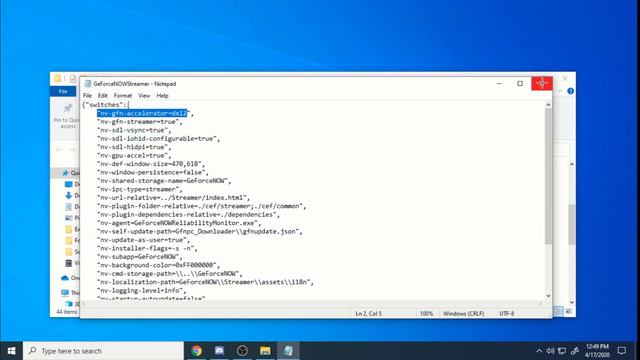Click the line "nv-sdl-vsync=true"

[134, 130]
